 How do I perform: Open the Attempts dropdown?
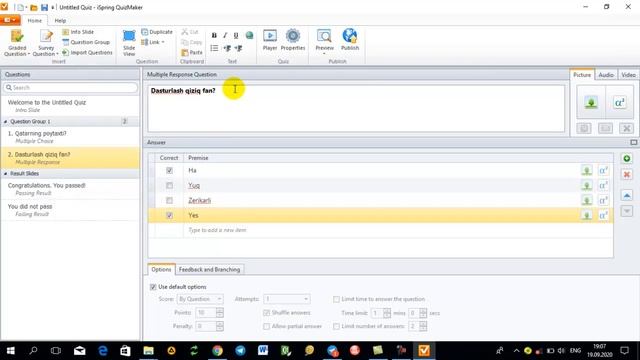click(287, 299)
